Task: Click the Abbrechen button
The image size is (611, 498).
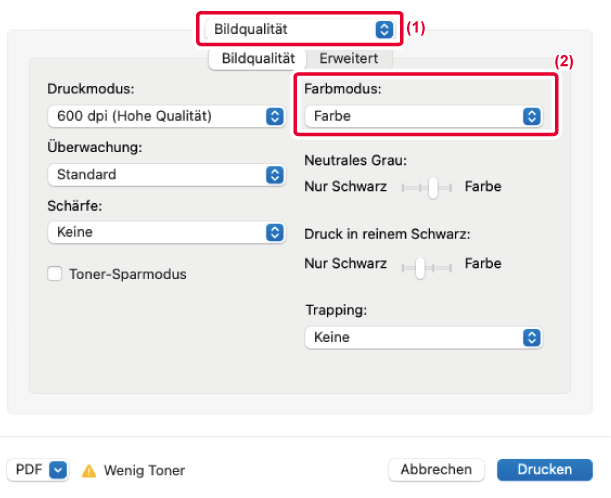Action: (436, 470)
